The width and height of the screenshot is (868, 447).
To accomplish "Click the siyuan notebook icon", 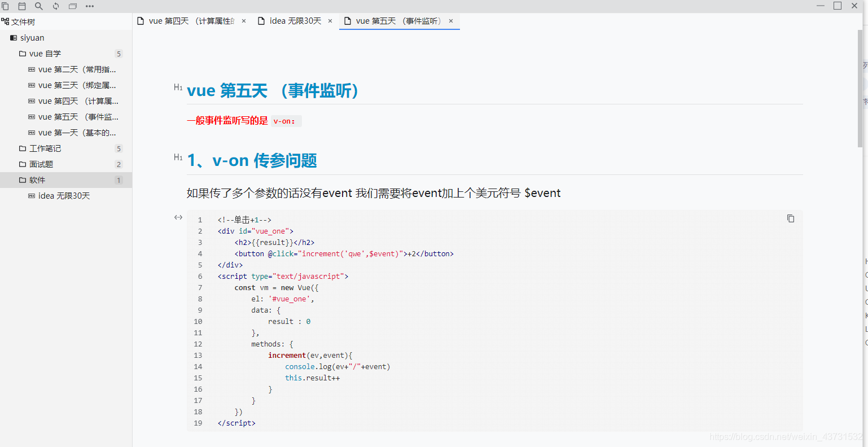I will [14, 38].
